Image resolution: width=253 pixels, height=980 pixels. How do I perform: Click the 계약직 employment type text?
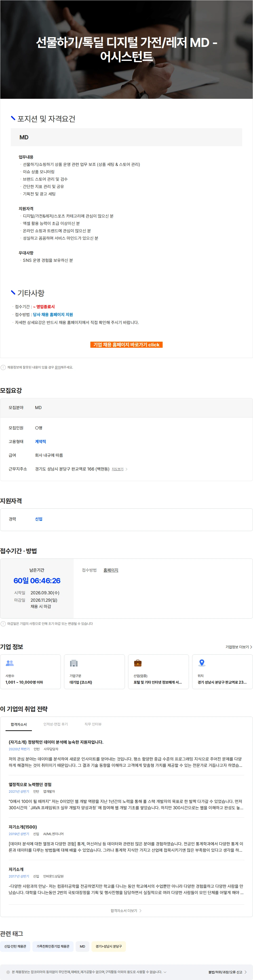40,442
